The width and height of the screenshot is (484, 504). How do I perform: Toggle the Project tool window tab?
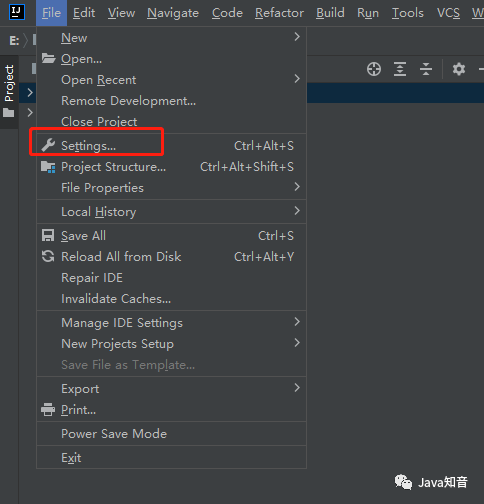coord(9,91)
